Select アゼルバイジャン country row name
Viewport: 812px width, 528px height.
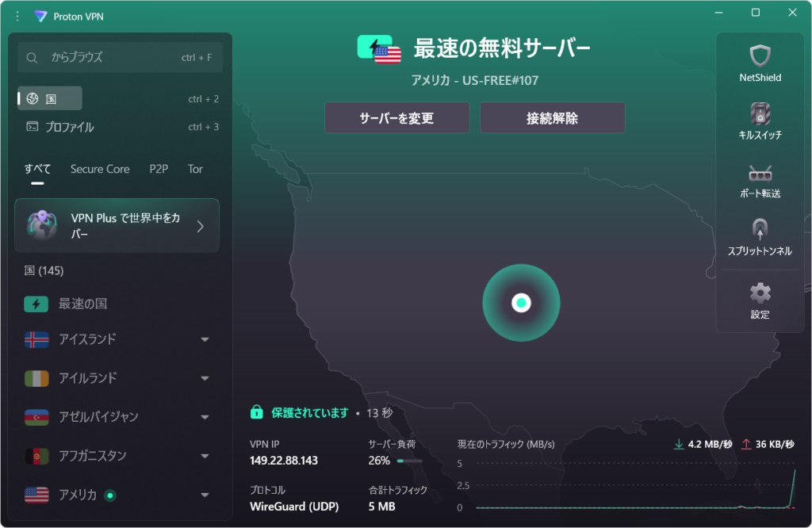coord(98,417)
